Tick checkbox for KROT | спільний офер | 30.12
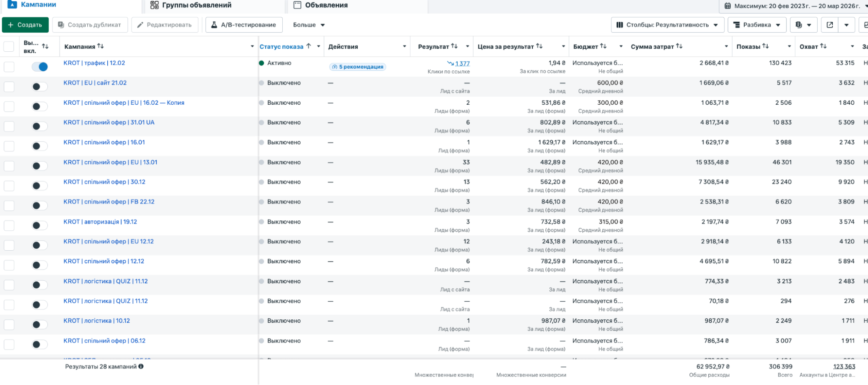 tap(9, 186)
